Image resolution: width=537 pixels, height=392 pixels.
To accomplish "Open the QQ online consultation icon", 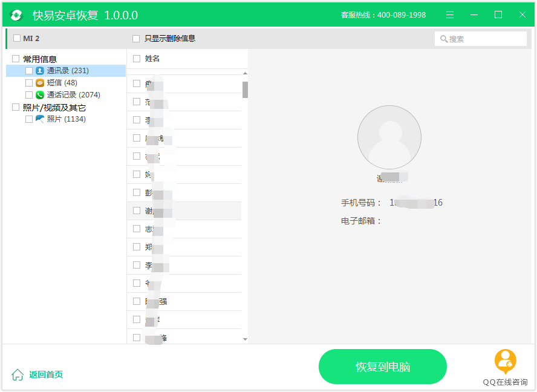I will (506, 362).
